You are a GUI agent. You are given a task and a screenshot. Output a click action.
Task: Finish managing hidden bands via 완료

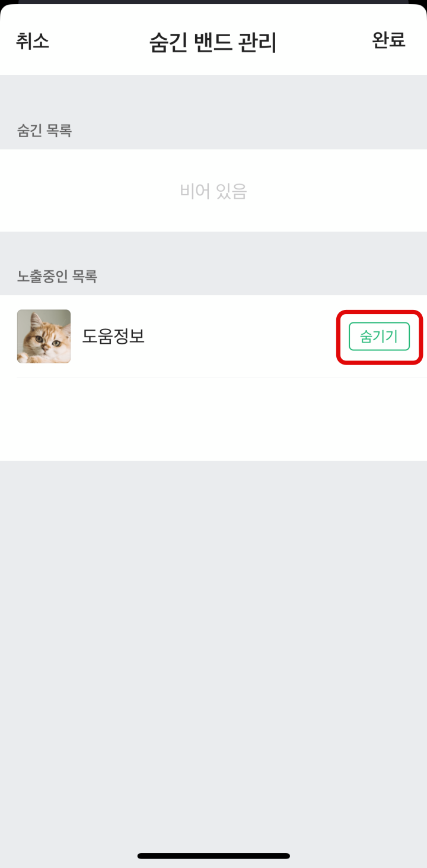[x=388, y=40]
